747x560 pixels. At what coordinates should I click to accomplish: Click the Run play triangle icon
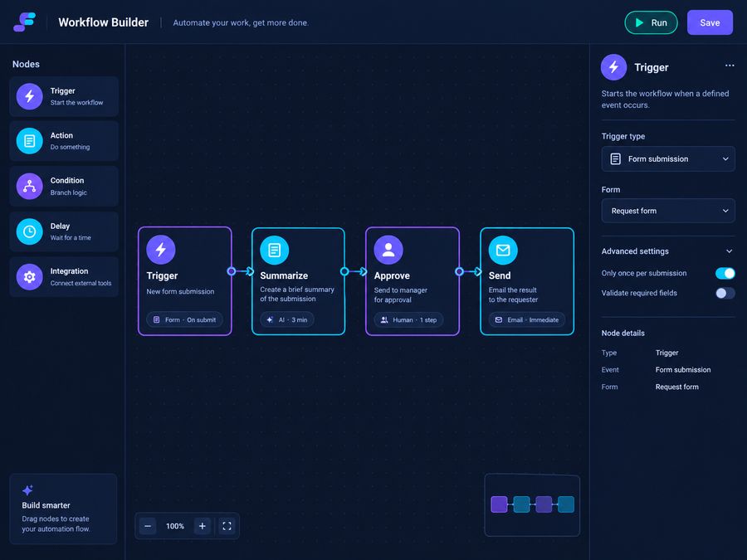[x=639, y=23]
